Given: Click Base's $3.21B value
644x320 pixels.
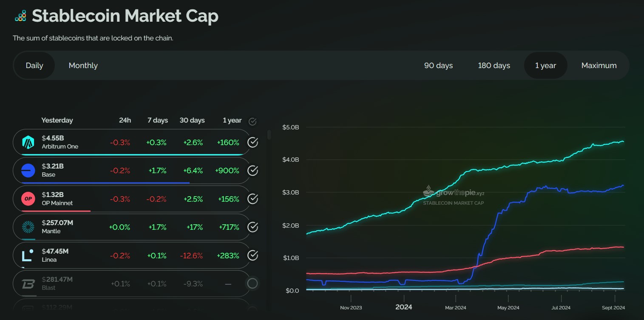Looking at the screenshot, I should [53, 166].
